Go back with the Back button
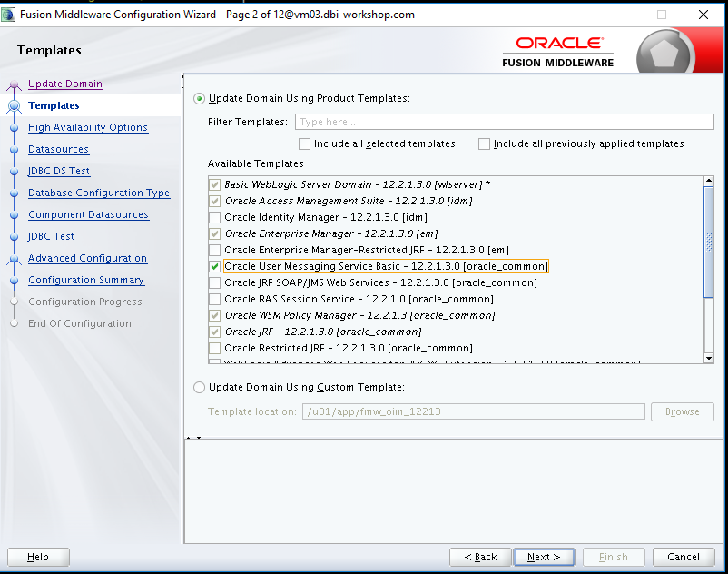This screenshot has width=728, height=574. coord(480,557)
